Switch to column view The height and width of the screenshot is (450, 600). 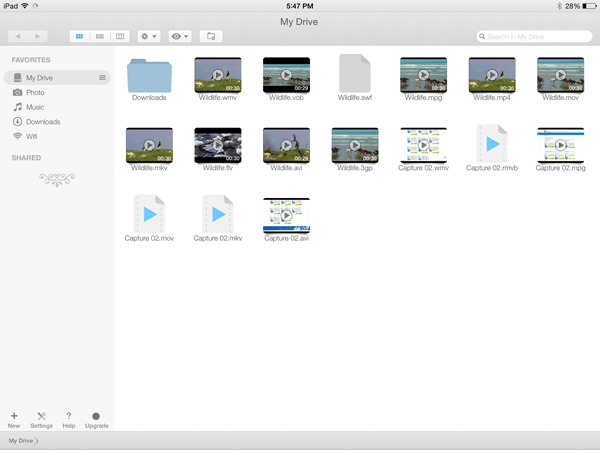coord(120,36)
